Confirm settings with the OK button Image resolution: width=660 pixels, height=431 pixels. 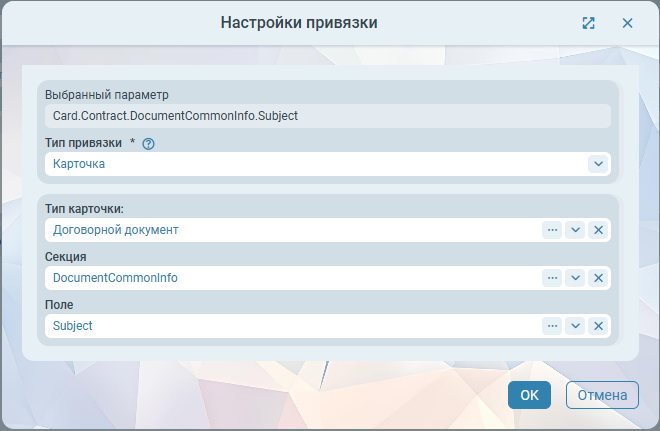tap(529, 395)
